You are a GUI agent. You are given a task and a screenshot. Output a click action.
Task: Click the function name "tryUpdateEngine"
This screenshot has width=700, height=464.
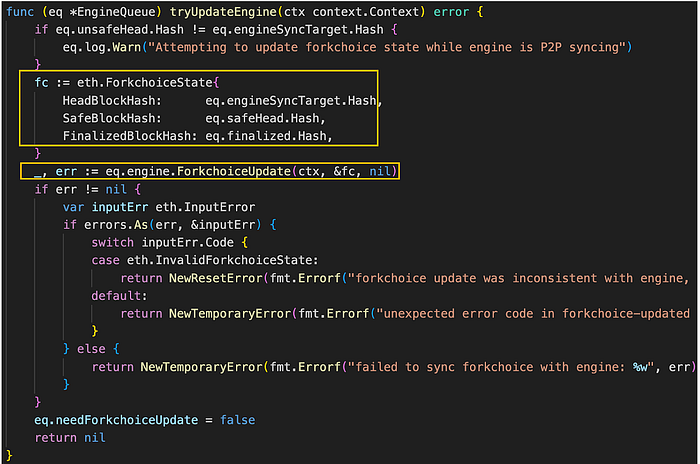(x=223, y=12)
